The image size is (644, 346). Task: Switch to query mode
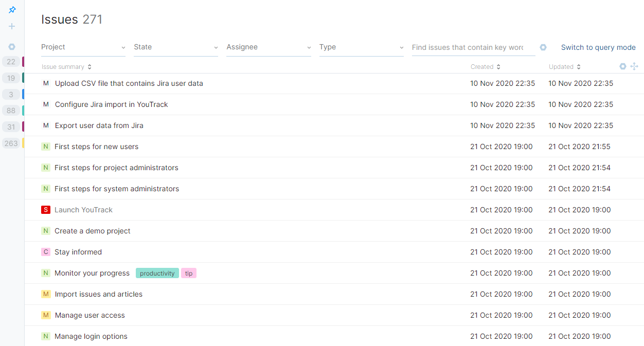[x=598, y=47]
